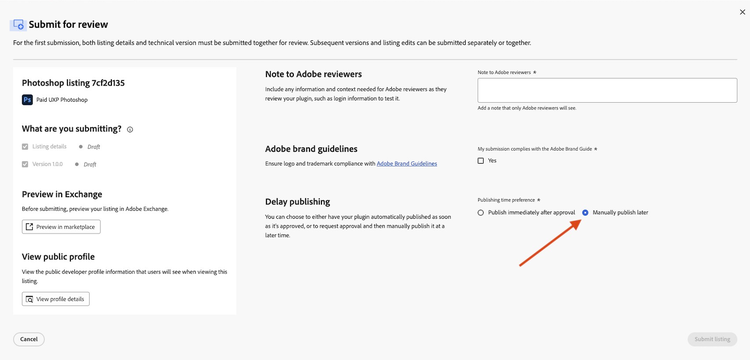Click the Listing details Draft status
The height and width of the screenshot is (360, 750).
pos(94,147)
